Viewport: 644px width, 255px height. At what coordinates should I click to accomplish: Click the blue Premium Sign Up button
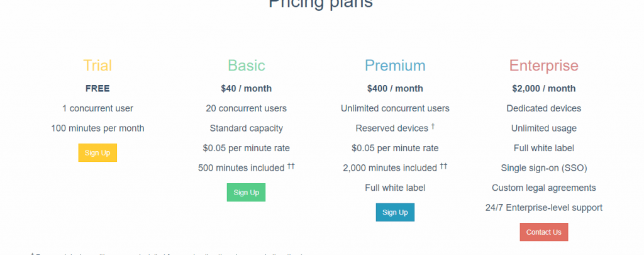(x=395, y=212)
